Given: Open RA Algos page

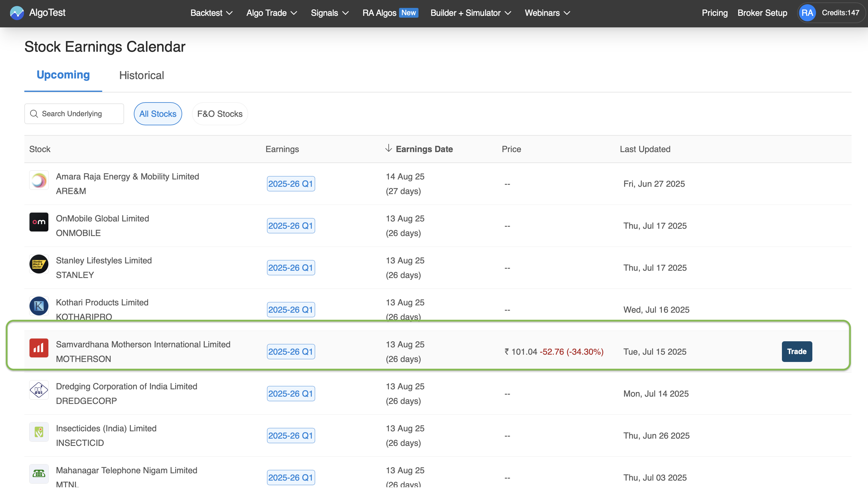Looking at the screenshot, I should tap(390, 13).
